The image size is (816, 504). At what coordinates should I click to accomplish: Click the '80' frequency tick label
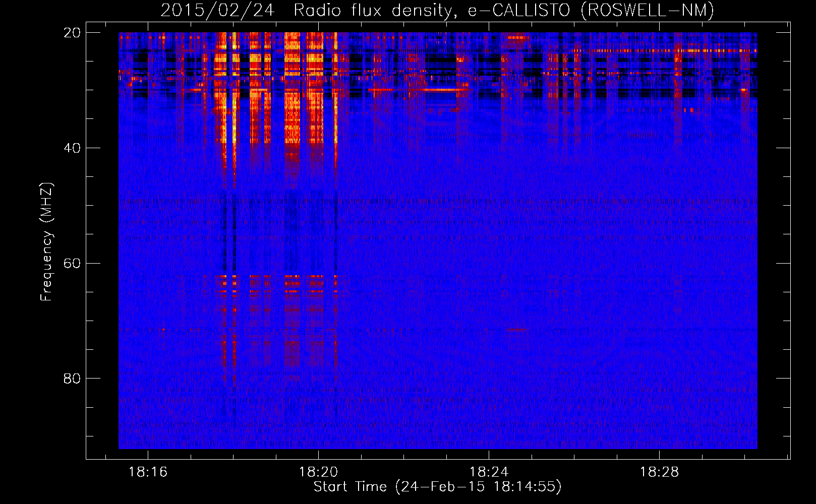72,379
